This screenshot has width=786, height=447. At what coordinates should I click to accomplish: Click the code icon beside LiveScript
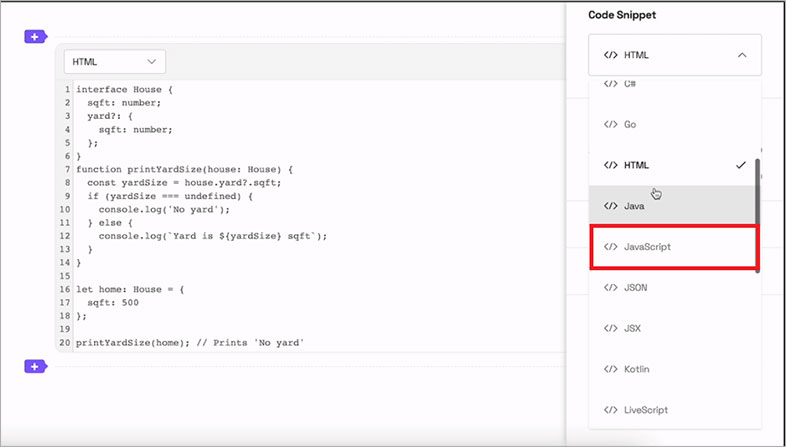click(611, 410)
